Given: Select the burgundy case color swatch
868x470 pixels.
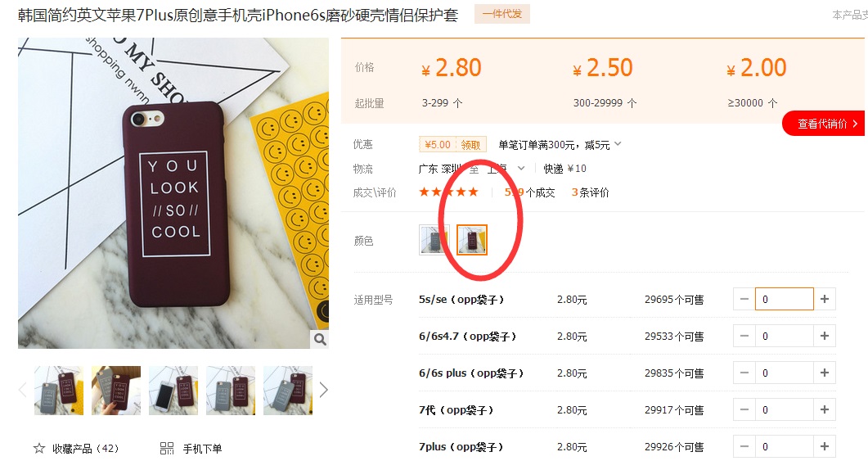Looking at the screenshot, I should tap(472, 240).
